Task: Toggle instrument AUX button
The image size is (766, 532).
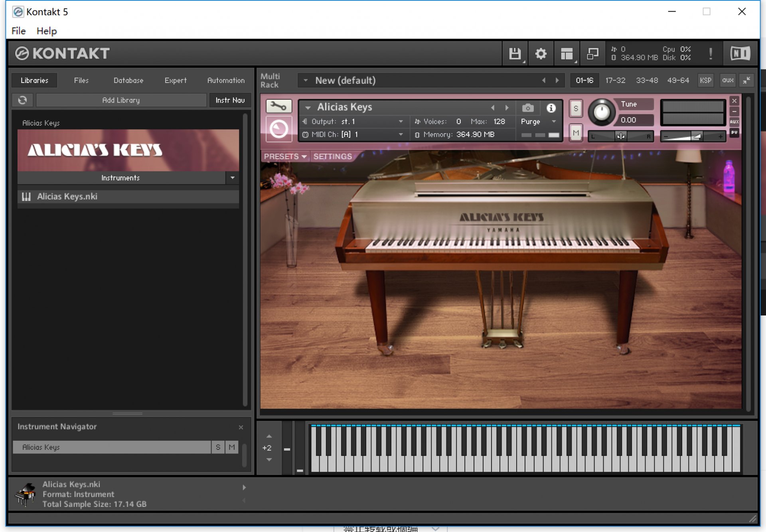Action: (x=734, y=122)
